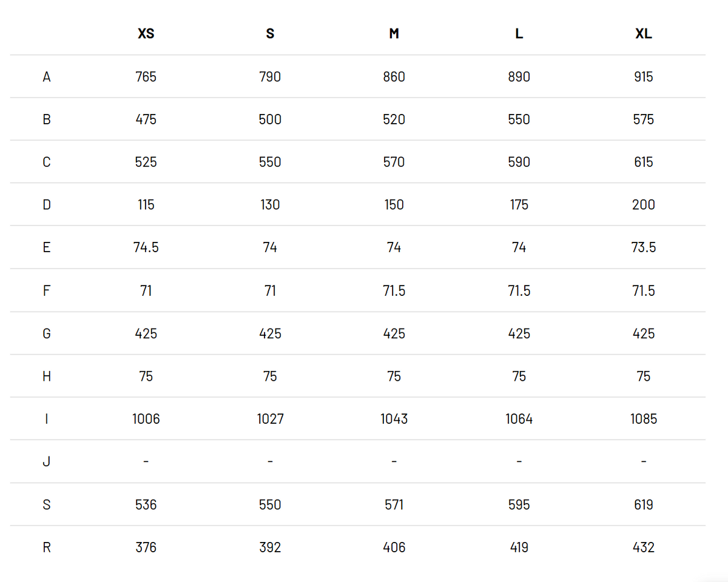Click the value 376 in row R

[146, 547]
